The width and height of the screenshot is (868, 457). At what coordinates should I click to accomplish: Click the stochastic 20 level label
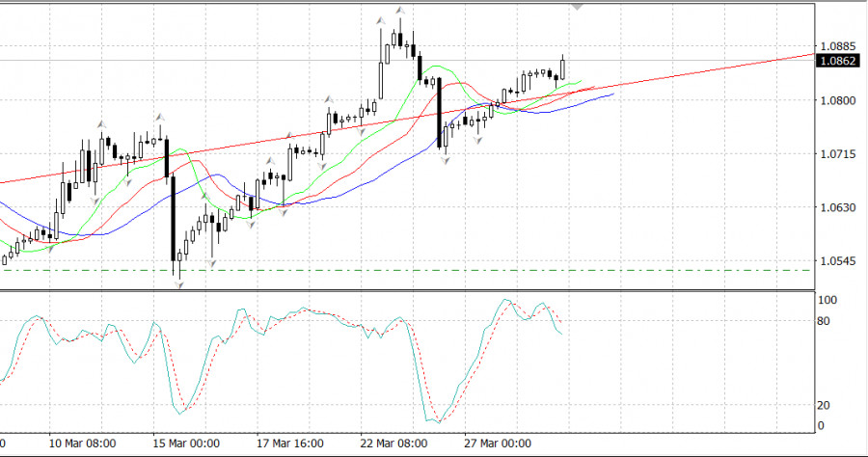(x=824, y=406)
